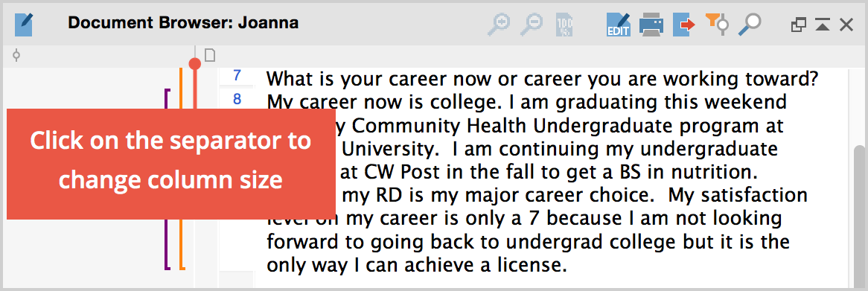Click the red separator callout box
This screenshot has height=291, width=868.
click(171, 164)
